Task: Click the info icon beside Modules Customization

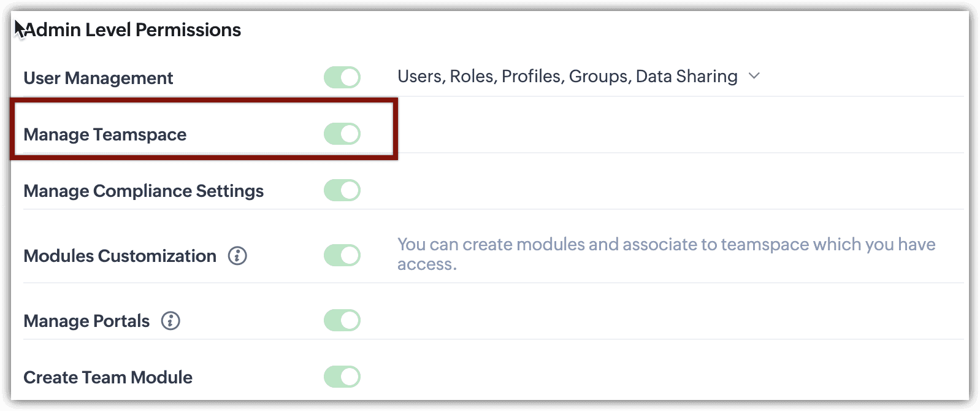Action: coord(237,256)
